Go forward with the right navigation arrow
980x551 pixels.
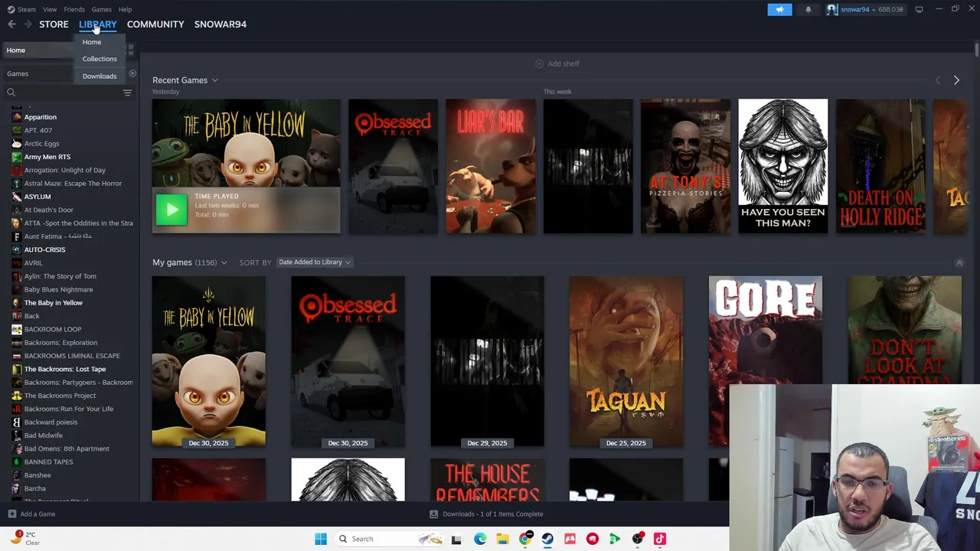[x=28, y=24]
